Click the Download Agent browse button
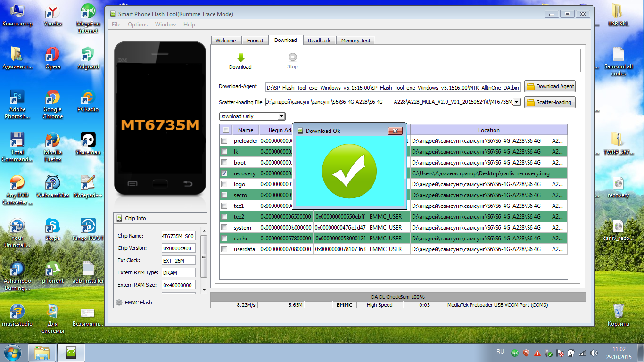The height and width of the screenshot is (362, 644). (550, 86)
